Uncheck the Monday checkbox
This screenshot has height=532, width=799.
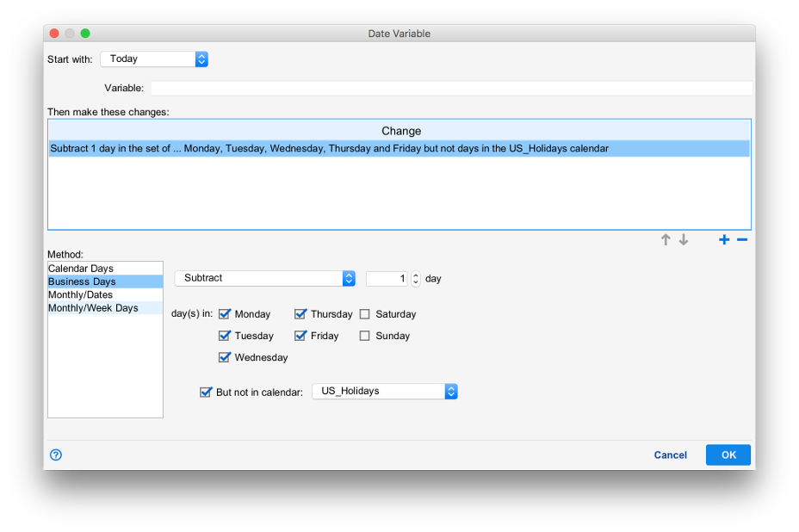[x=225, y=314]
